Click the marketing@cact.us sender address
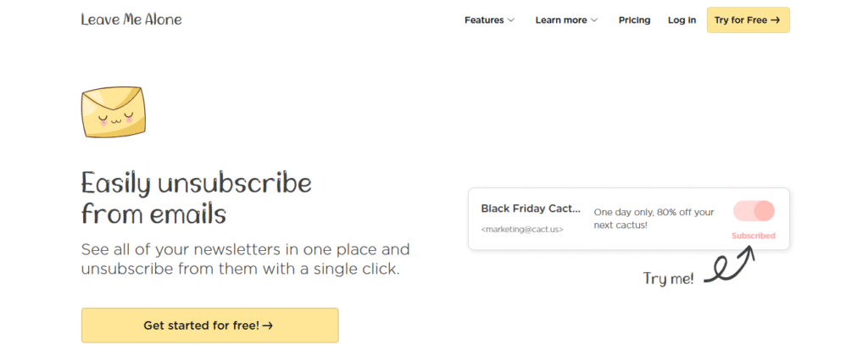The height and width of the screenshot is (345, 868). point(522,229)
